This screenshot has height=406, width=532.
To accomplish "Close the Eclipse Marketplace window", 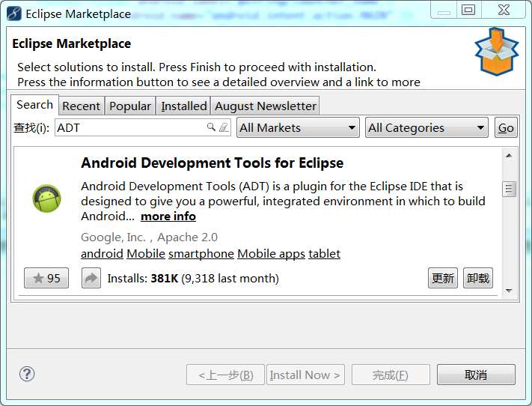I will (x=504, y=10).
